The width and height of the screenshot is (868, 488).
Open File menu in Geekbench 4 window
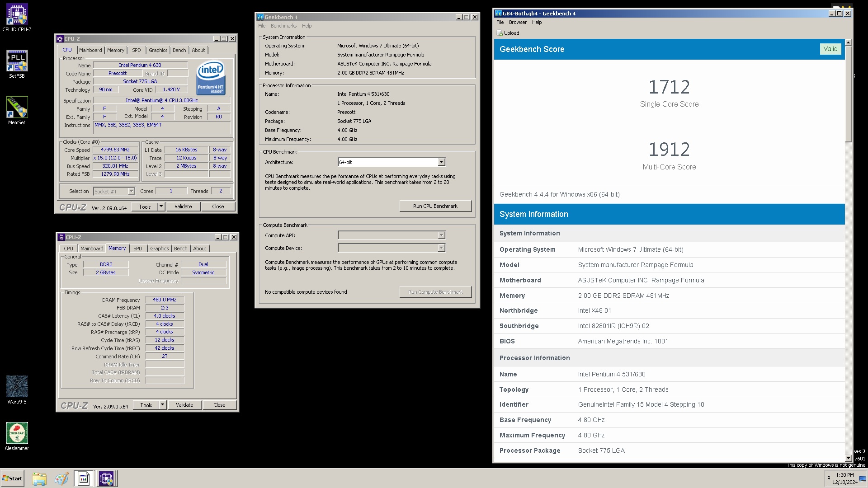click(262, 26)
